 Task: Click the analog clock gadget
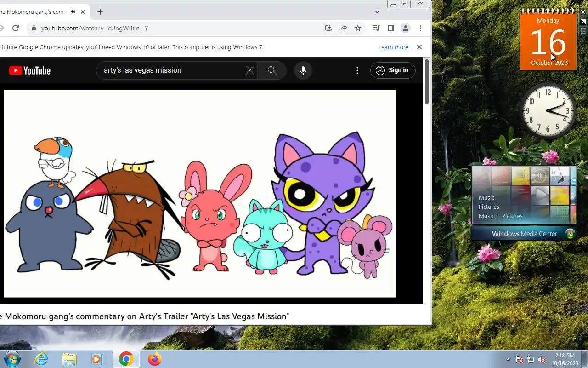[x=548, y=110]
